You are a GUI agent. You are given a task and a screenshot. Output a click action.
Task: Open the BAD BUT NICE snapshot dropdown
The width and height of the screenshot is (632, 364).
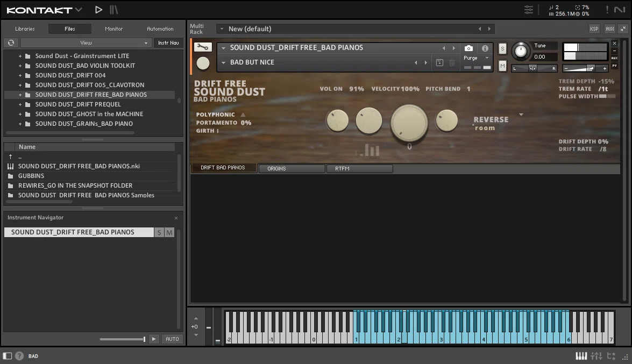(223, 62)
